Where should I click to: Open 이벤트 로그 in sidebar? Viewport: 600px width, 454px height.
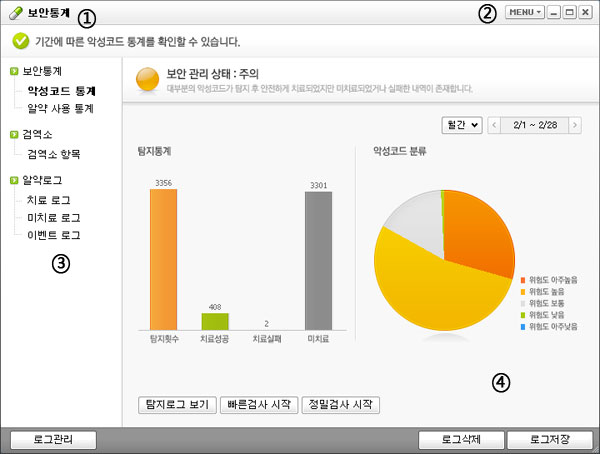click(x=54, y=236)
